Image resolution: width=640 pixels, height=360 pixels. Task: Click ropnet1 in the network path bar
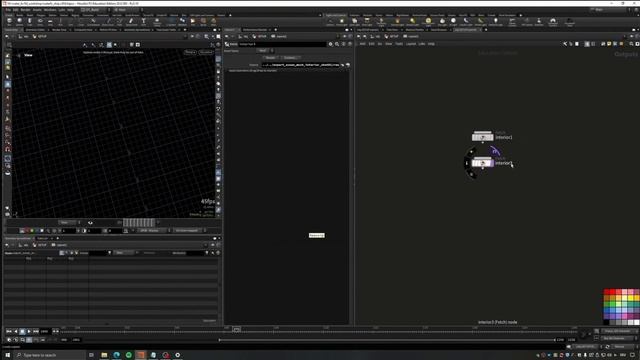tap(411, 36)
